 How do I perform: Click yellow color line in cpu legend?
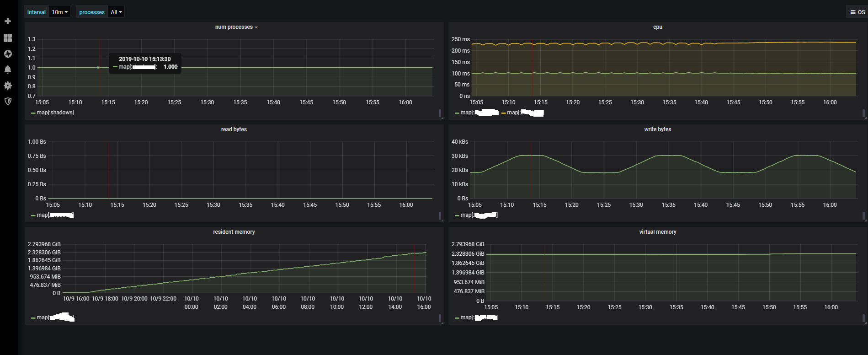pyautogui.click(x=504, y=113)
